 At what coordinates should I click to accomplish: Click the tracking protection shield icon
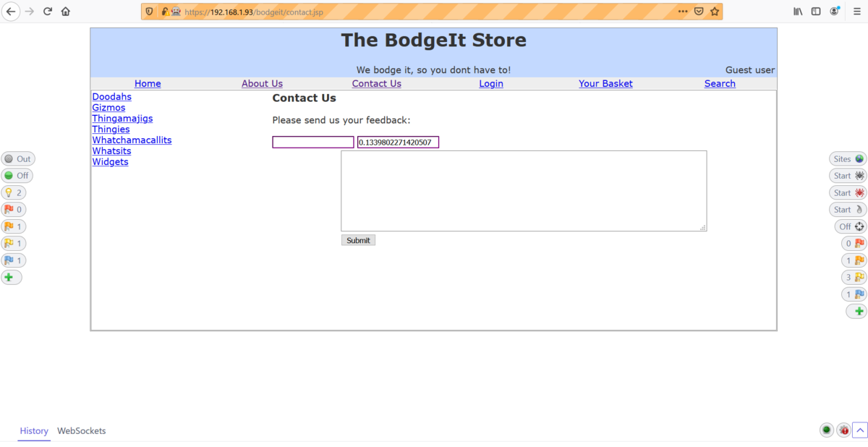pos(150,12)
